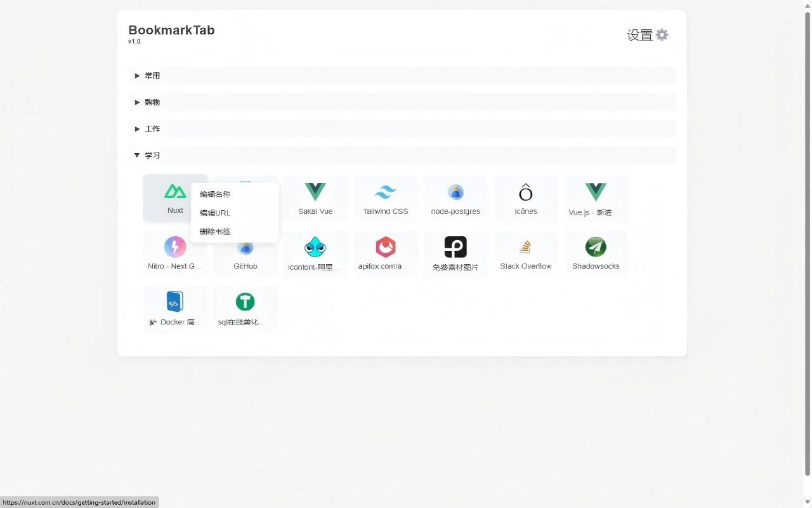This screenshot has width=812, height=508.
Task: Click the scrollbar up arrow
Action: (807, 5)
